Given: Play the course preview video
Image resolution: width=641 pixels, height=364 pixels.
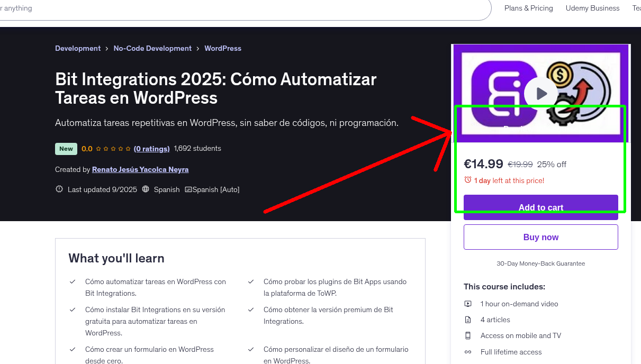Looking at the screenshot, I should (x=540, y=93).
